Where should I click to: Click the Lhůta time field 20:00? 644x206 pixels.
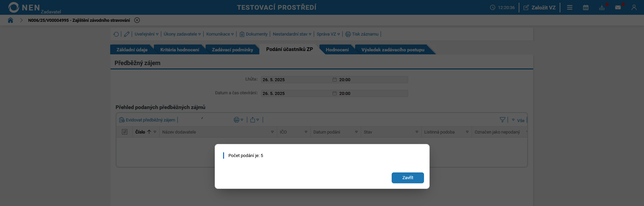(x=373, y=80)
